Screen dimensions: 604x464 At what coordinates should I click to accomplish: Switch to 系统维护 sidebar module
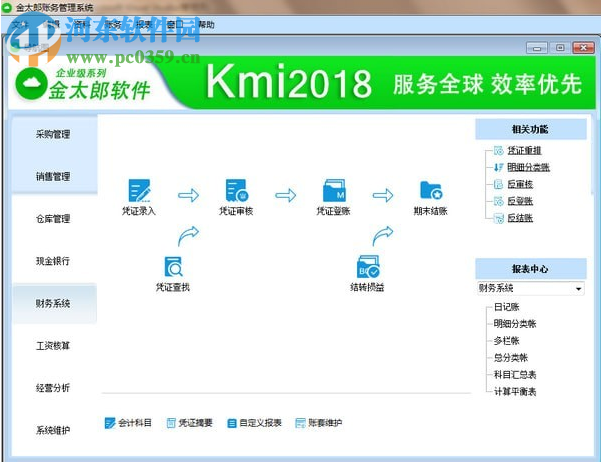click(x=54, y=431)
